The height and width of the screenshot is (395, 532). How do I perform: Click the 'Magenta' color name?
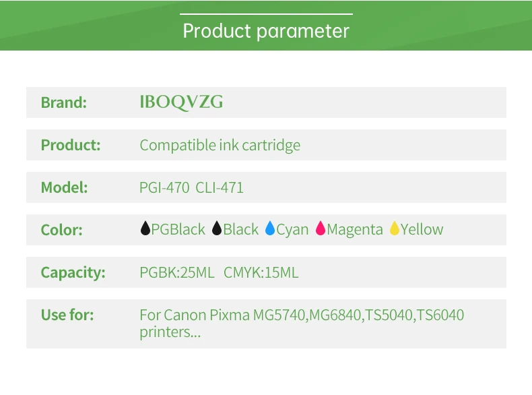tap(355, 230)
